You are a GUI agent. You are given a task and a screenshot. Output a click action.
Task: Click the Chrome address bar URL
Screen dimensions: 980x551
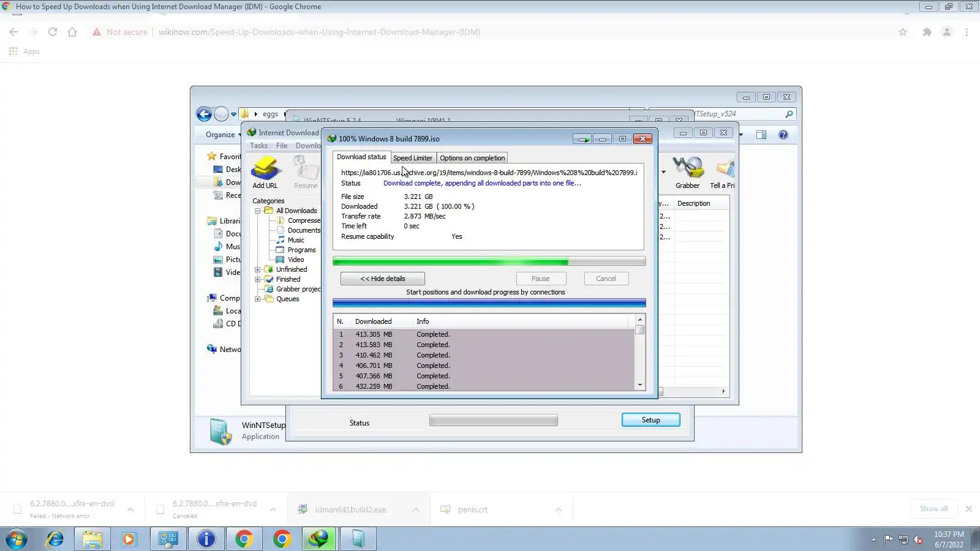pos(319,32)
